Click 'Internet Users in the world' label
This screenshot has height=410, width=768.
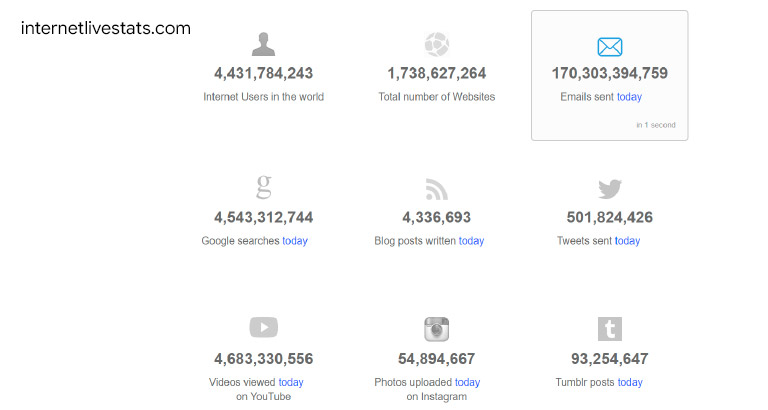264,97
